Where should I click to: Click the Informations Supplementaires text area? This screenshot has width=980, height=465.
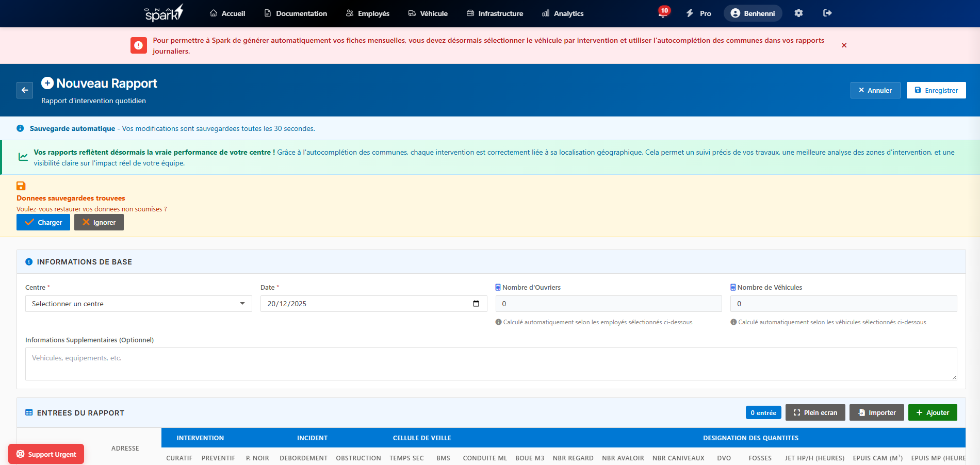(491, 363)
